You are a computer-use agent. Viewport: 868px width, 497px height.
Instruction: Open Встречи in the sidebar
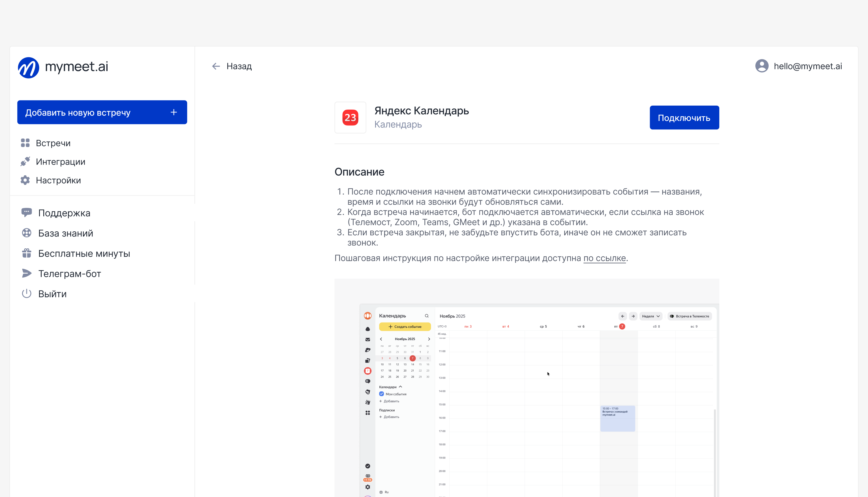coord(53,143)
